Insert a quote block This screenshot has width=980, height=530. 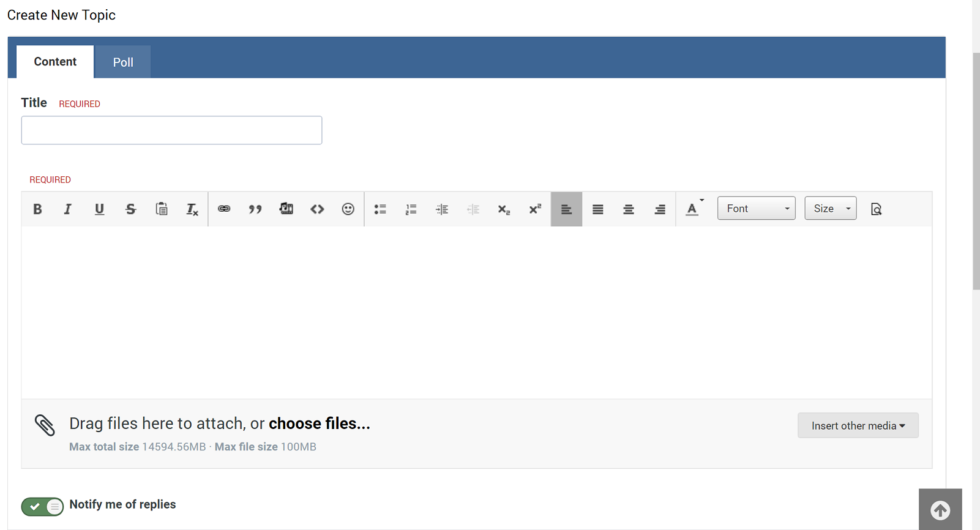pos(255,209)
